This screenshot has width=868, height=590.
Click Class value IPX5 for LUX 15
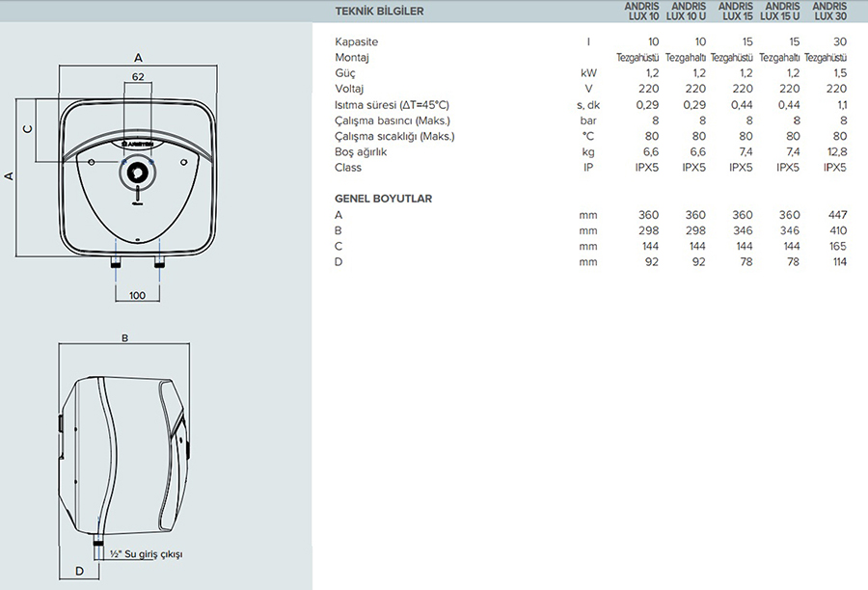pos(742,168)
